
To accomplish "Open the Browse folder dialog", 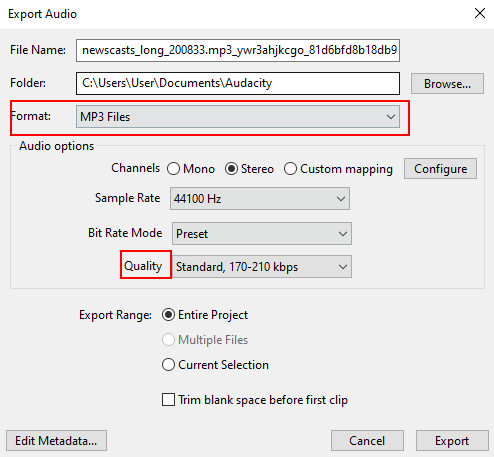I will [447, 84].
